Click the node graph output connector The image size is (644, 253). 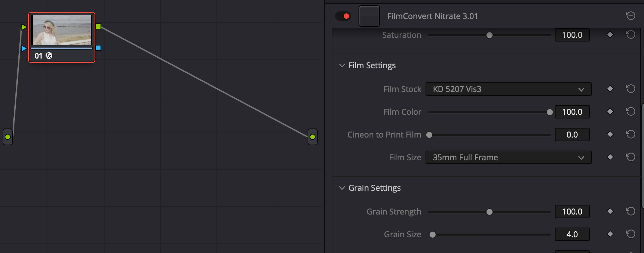coord(312,137)
